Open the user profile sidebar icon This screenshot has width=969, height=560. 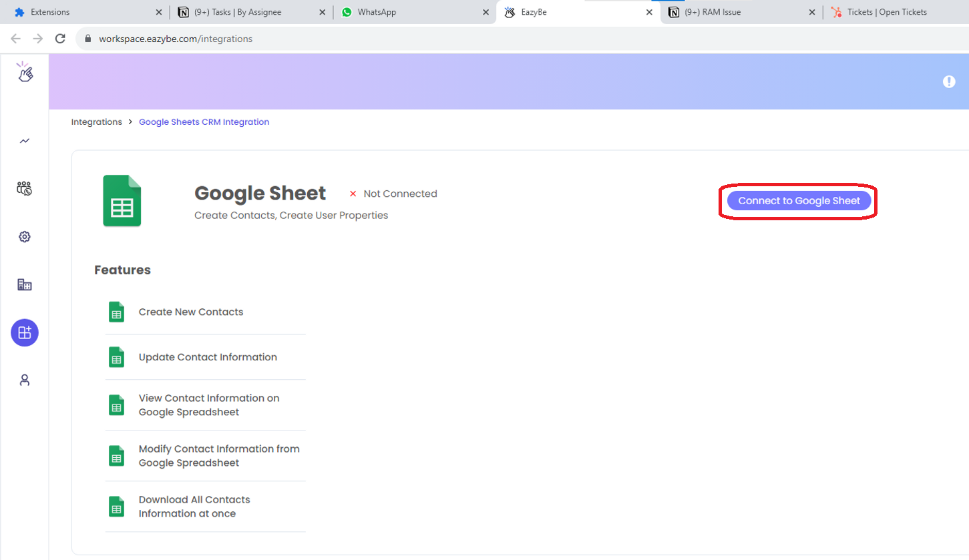[x=25, y=380]
